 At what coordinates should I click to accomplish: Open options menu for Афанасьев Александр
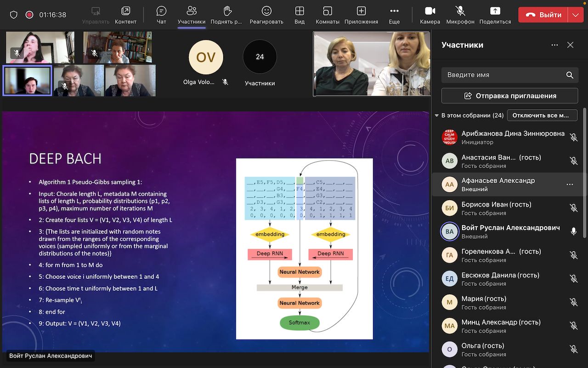tap(570, 184)
